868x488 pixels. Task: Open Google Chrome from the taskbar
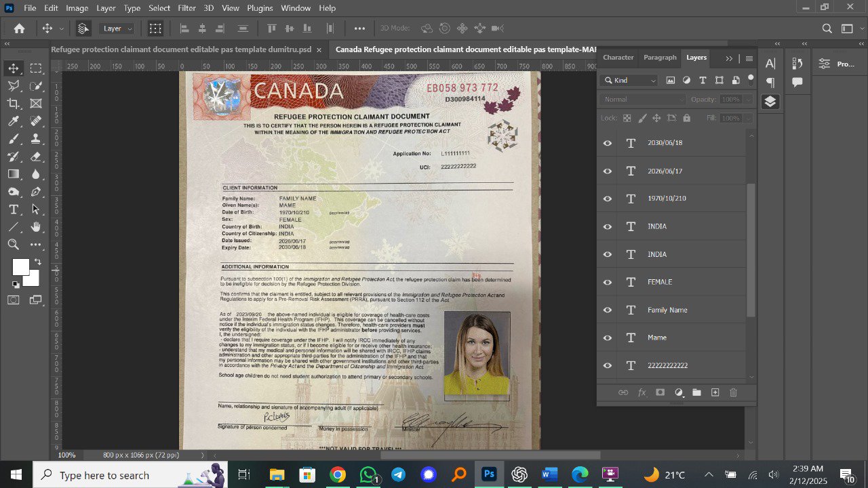pyautogui.click(x=338, y=474)
